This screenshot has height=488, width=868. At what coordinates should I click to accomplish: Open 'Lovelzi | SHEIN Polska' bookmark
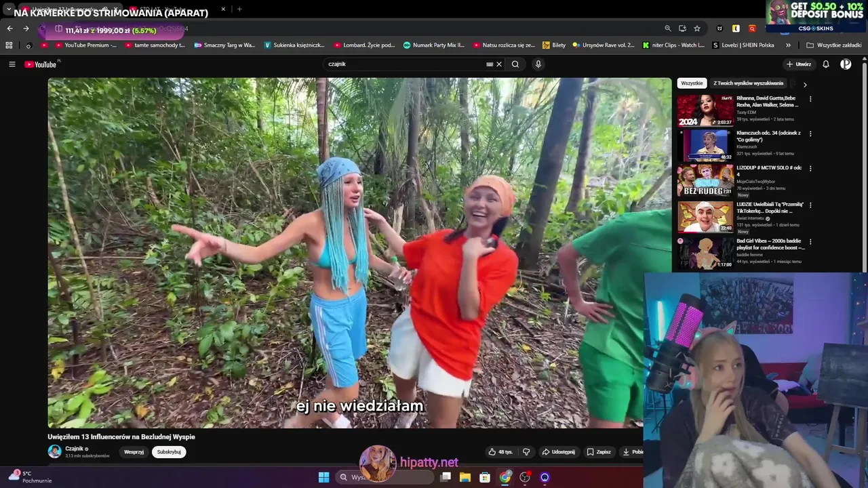743,45
